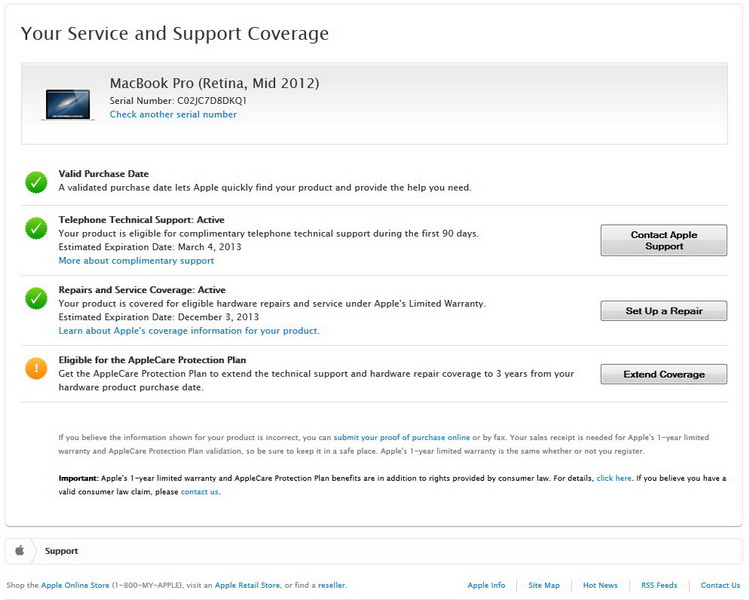
Task: Open RSS Feeds in the footer
Action: pos(659,585)
